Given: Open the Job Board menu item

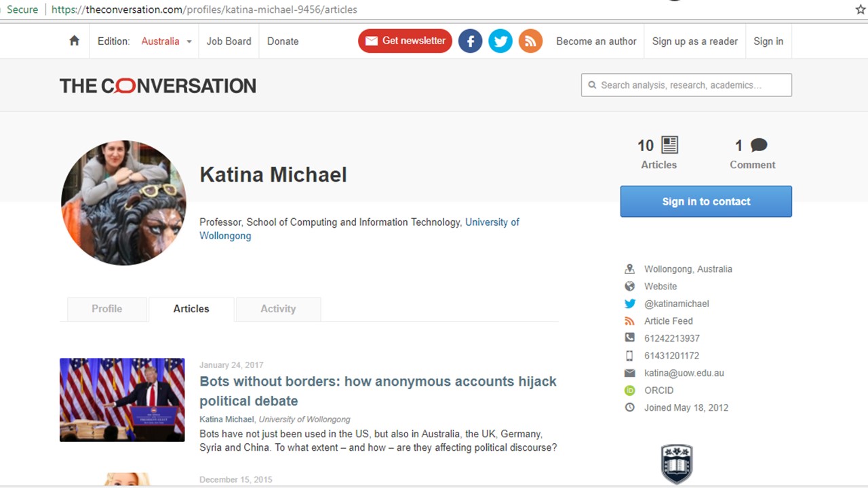Looking at the screenshot, I should [x=229, y=41].
